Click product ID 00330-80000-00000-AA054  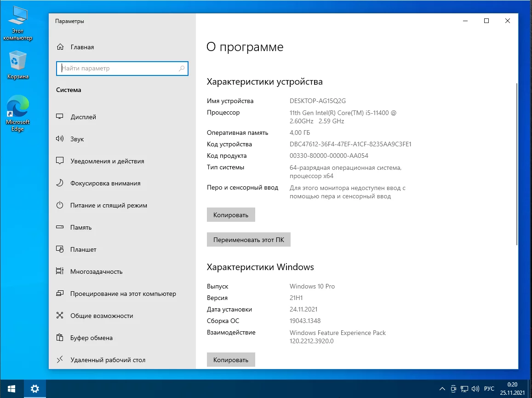coord(329,156)
